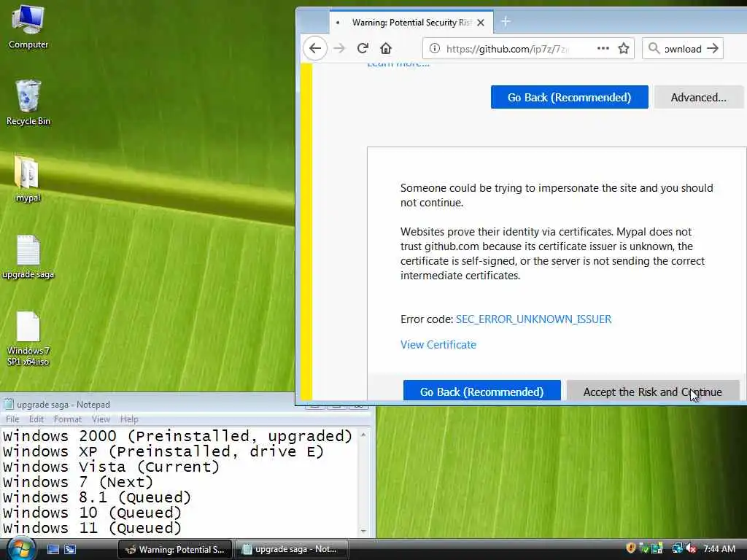Open the Notepad Edit menu
The image size is (747, 560).
click(36, 419)
